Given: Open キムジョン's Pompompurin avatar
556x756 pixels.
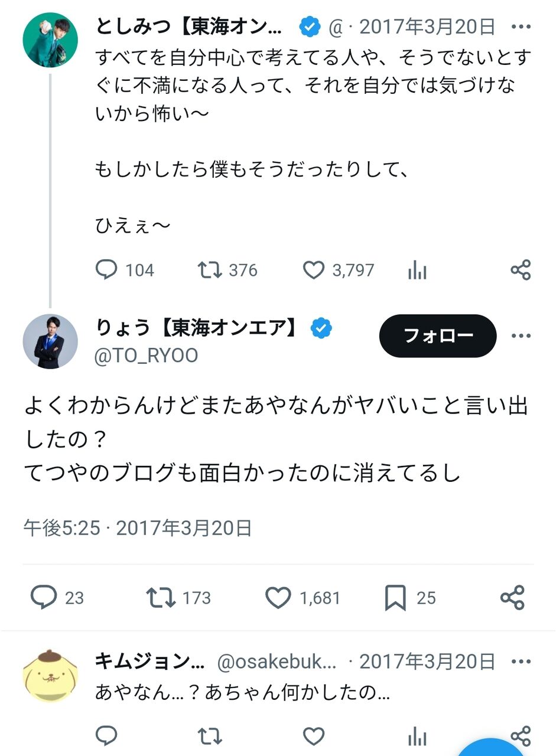Looking at the screenshot, I should click(50, 676).
